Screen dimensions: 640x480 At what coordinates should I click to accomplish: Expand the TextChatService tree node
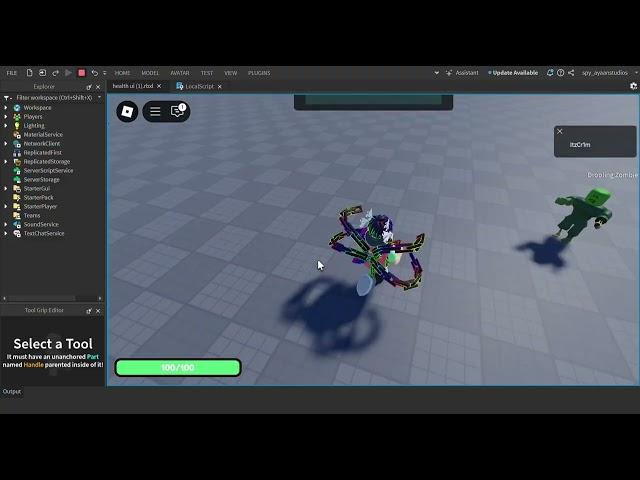(x=6, y=233)
